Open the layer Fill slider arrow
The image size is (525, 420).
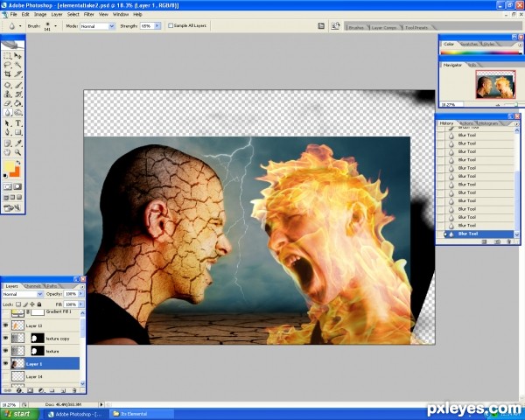[x=80, y=304]
